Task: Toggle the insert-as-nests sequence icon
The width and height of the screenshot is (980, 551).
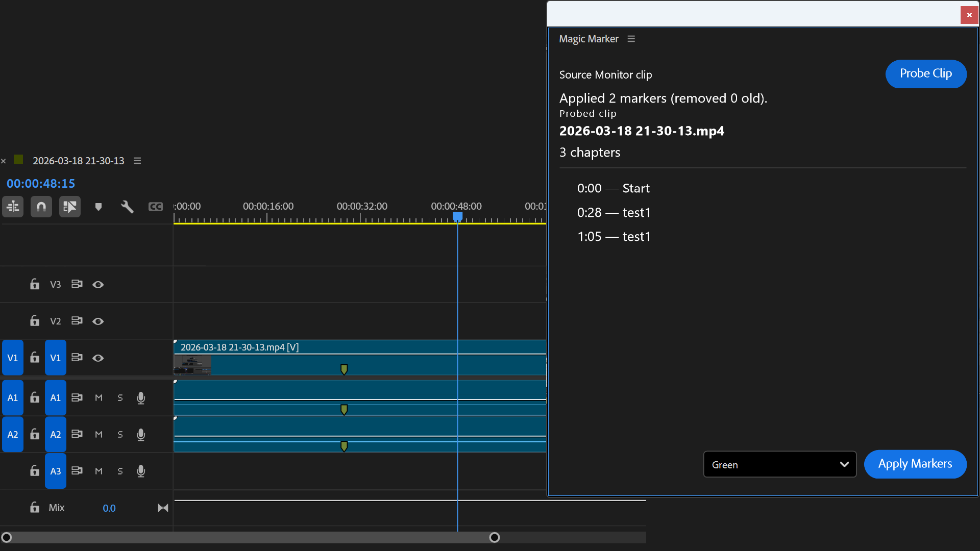Action: [13, 207]
